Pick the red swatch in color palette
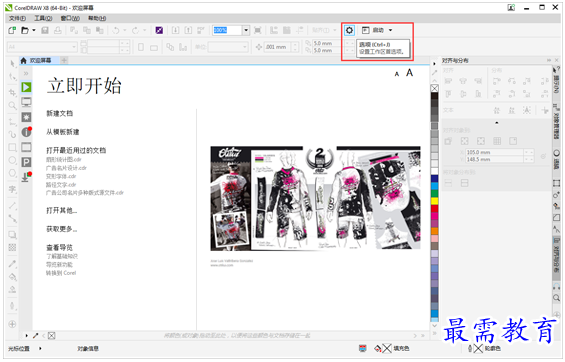The image size is (565, 362). point(435,208)
